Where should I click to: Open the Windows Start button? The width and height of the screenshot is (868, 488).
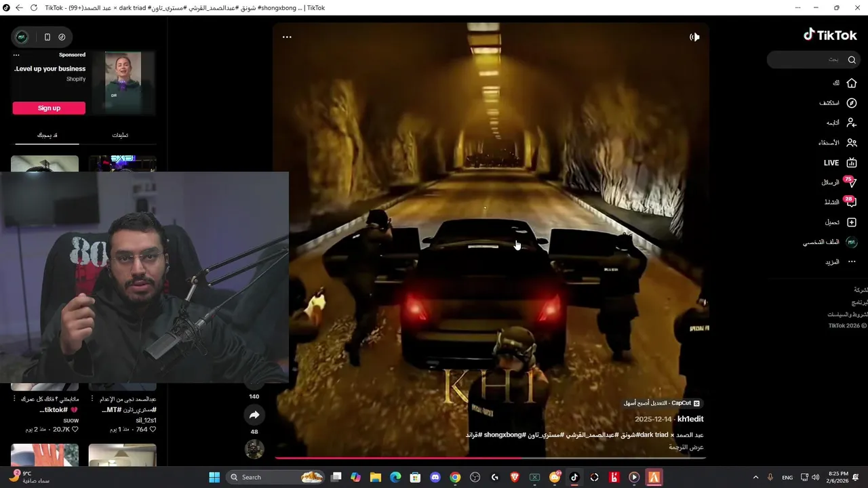[214, 477]
